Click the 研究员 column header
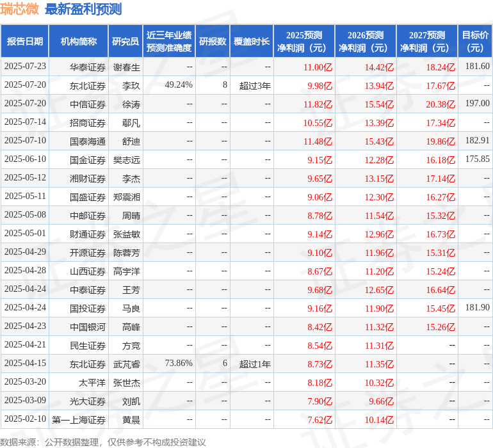 point(125,41)
